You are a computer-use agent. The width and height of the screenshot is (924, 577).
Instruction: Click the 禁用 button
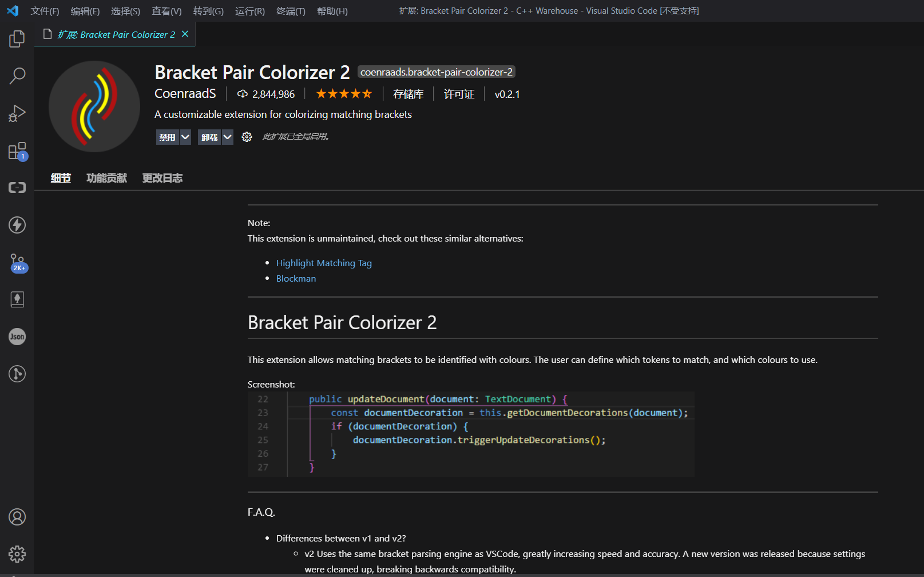168,137
